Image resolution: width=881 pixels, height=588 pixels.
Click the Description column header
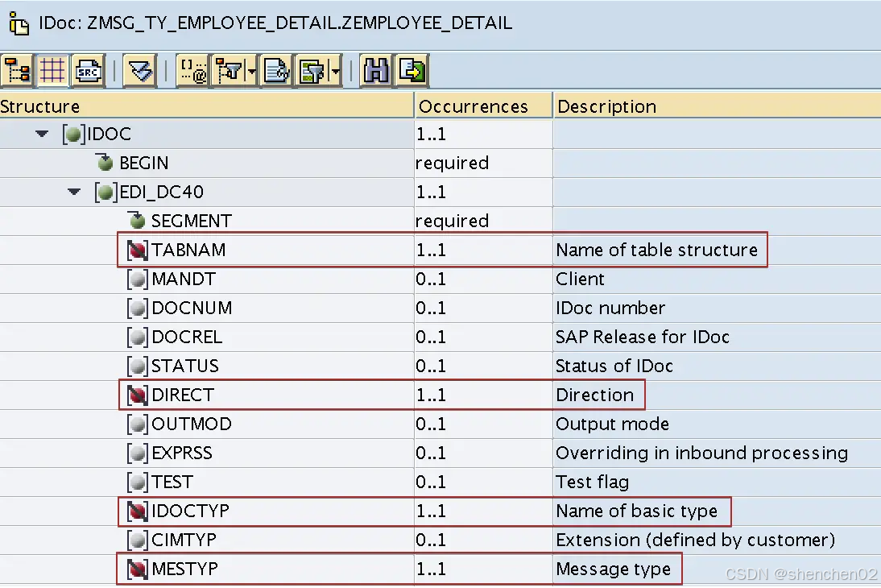606,106
